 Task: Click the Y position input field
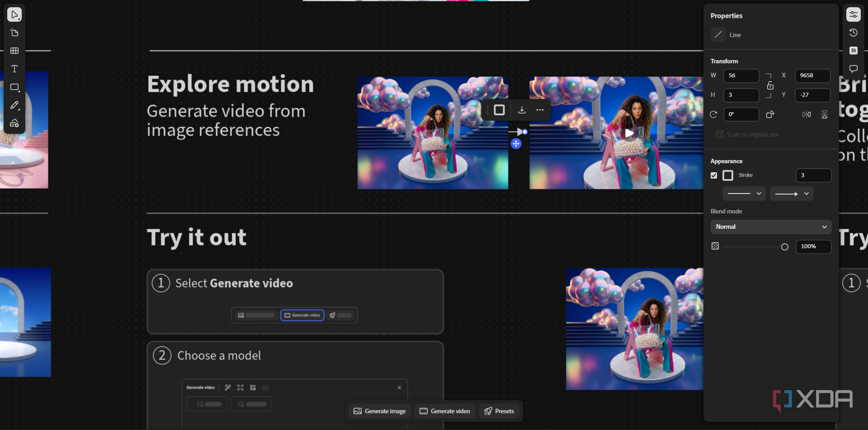coord(813,95)
